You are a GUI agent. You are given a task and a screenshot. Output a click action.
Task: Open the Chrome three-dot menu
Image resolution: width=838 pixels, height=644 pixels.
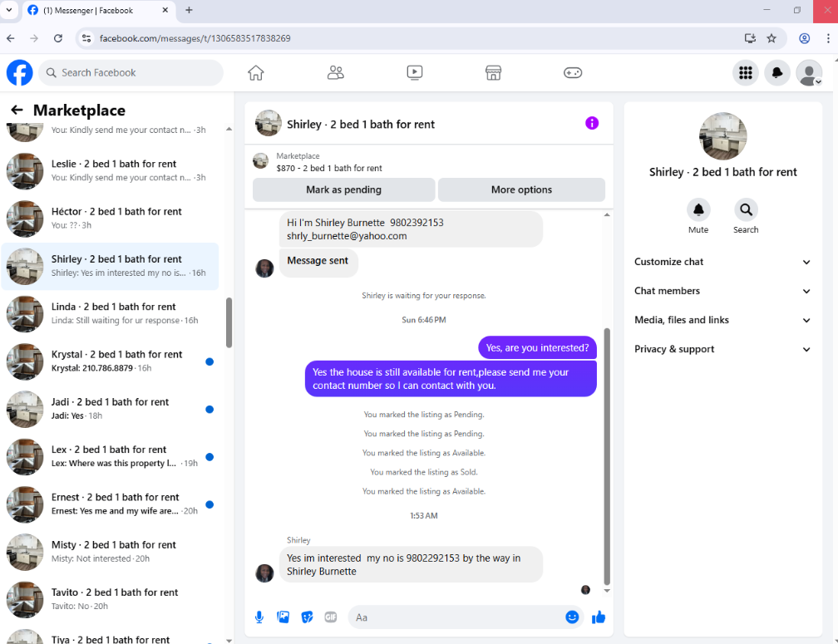[828, 38]
